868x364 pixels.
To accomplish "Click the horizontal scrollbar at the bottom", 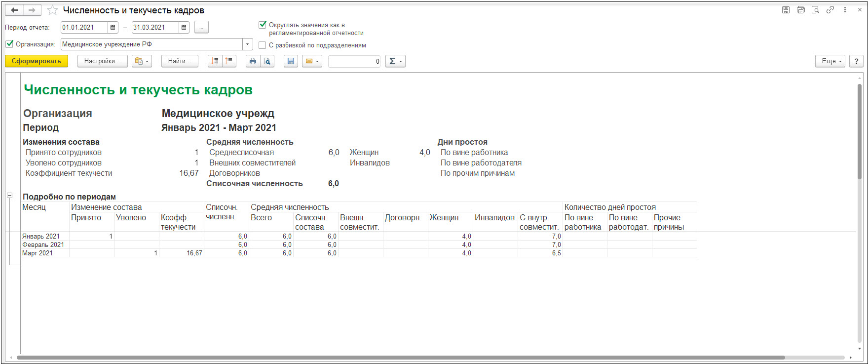I will [x=401, y=358].
